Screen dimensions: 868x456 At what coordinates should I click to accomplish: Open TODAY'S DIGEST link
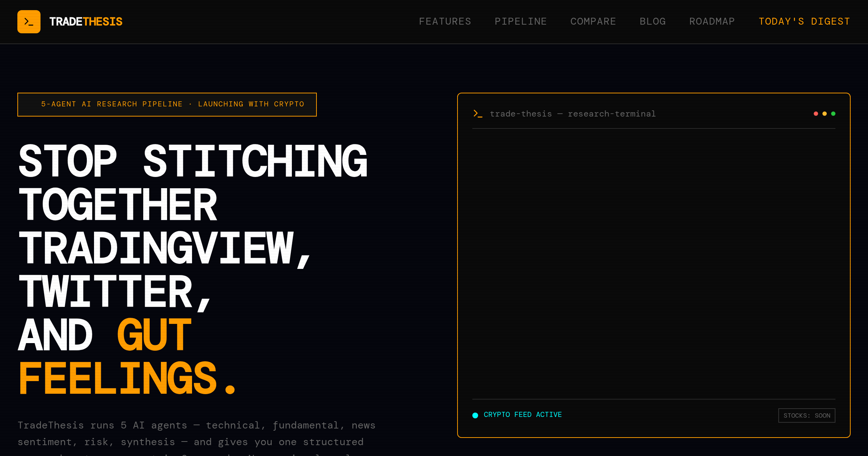click(804, 21)
